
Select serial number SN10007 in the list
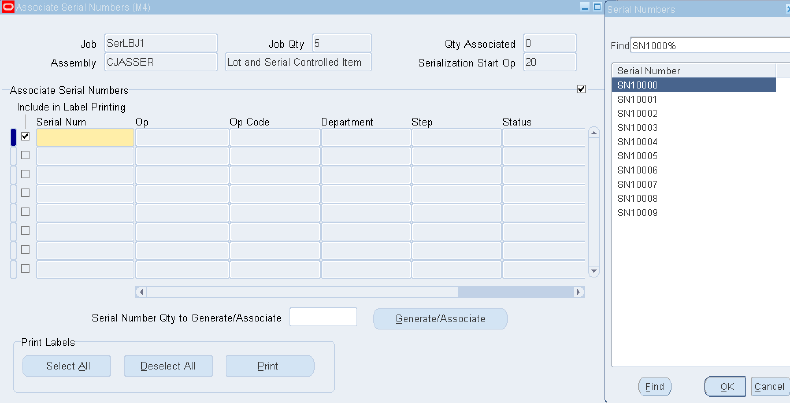(694, 185)
